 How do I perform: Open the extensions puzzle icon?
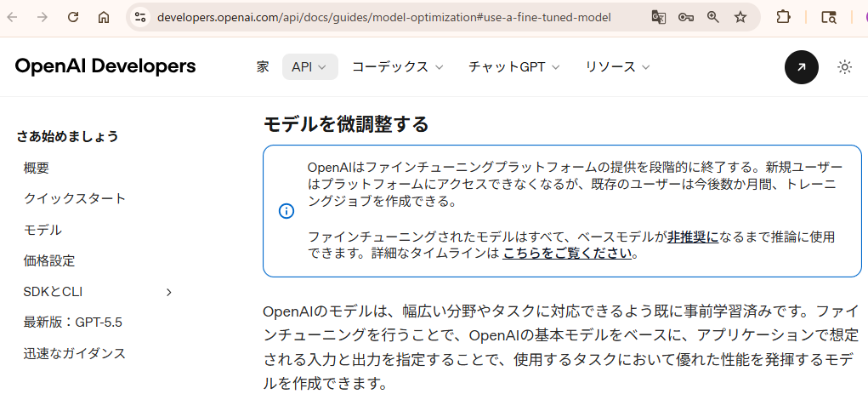click(x=783, y=17)
